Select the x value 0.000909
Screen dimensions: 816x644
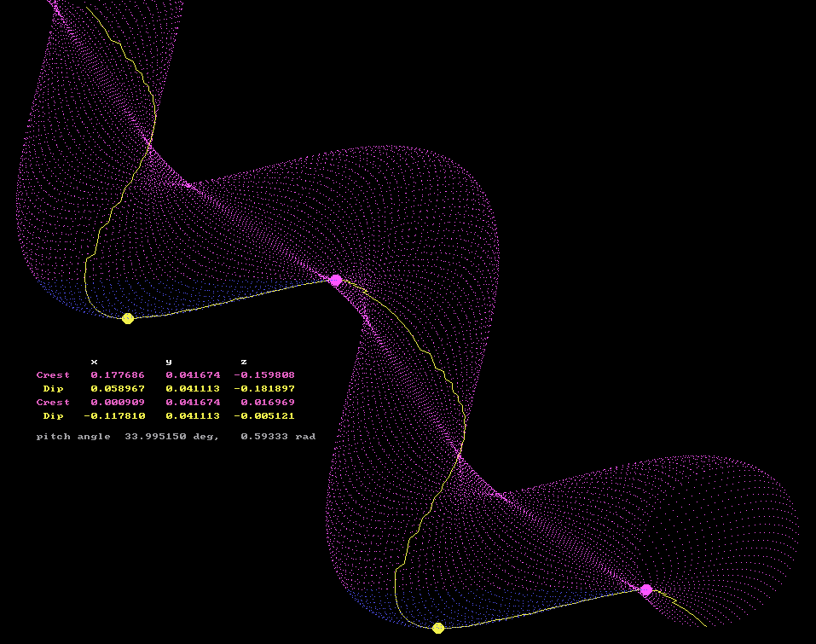point(118,403)
